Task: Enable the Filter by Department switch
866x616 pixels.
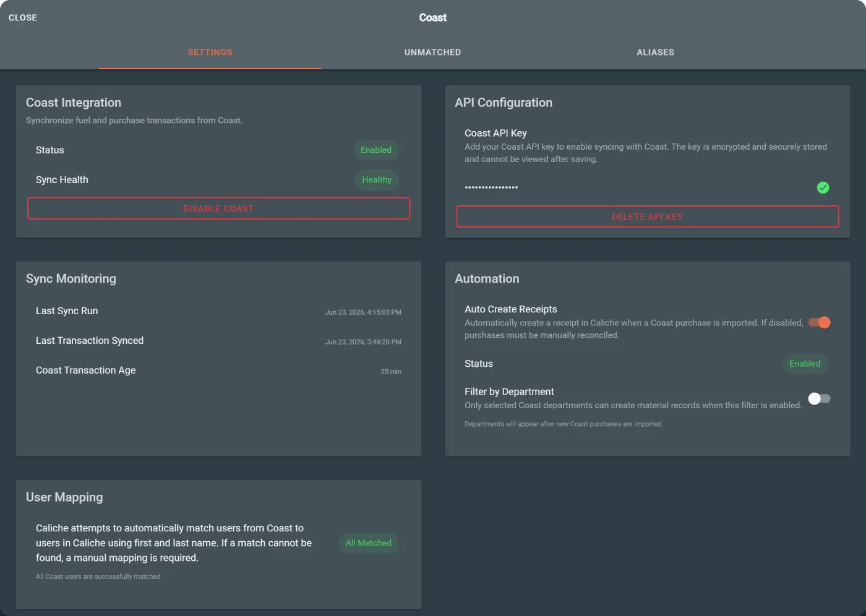Action: [x=819, y=398]
